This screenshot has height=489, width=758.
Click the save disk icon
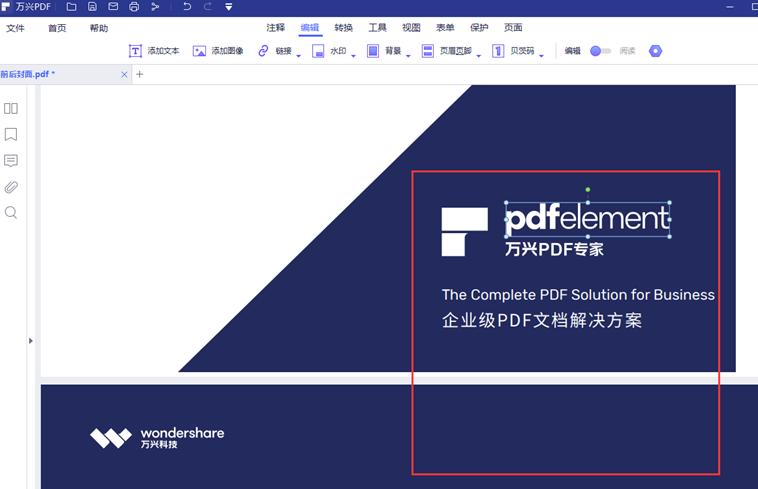92,7
